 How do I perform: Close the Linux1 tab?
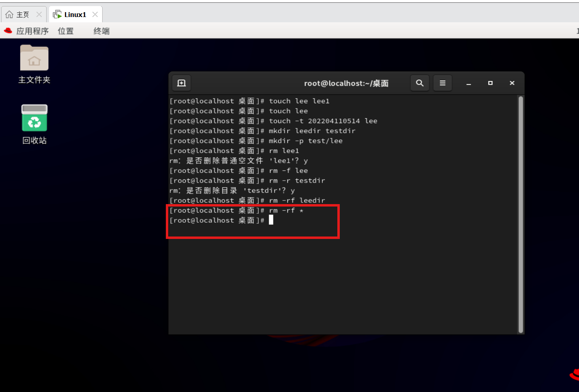point(95,15)
